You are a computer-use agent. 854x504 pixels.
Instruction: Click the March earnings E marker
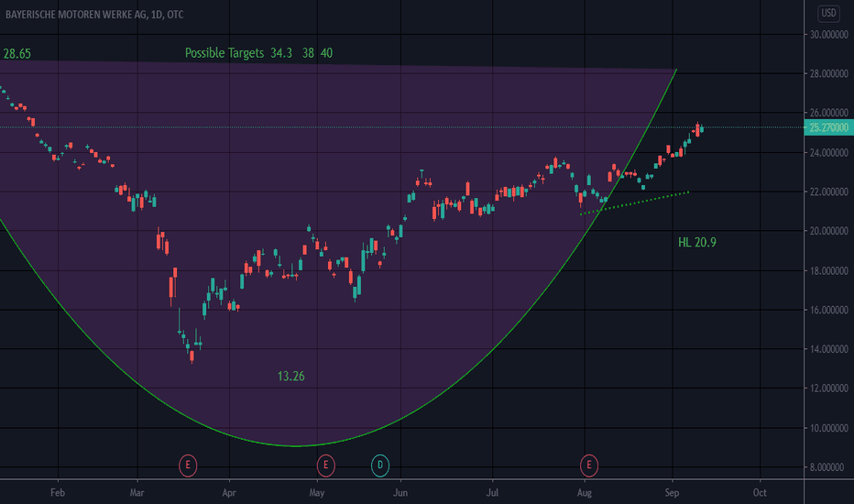[x=188, y=466]
